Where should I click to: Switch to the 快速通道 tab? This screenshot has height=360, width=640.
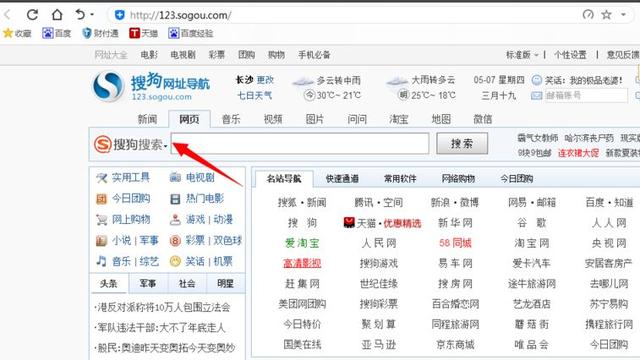(x=342, y=179)
